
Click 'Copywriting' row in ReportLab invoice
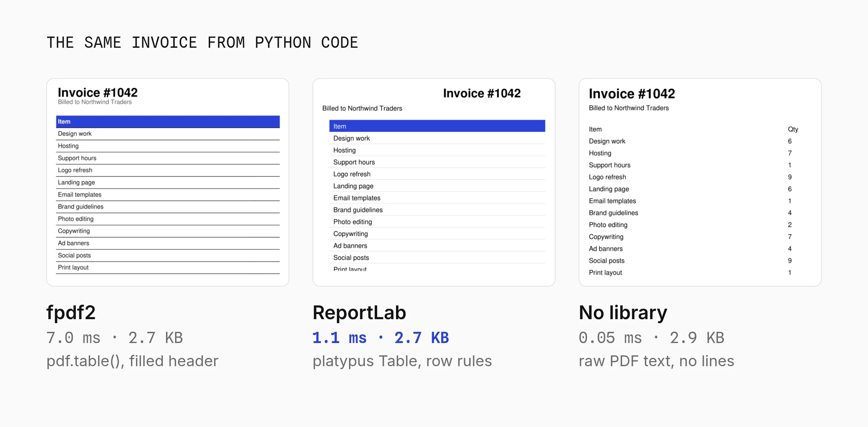click(x=437, y=234)
